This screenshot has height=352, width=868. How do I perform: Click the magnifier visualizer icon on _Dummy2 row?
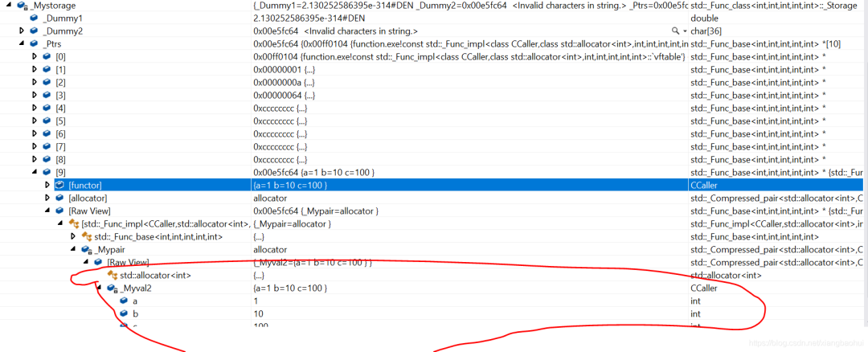click(674, 31)
